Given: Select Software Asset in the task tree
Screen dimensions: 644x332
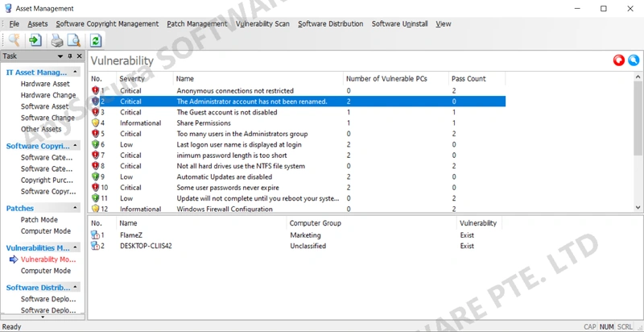Looking at the screenshot, I should pyautogui.click(x=45, y=106).
